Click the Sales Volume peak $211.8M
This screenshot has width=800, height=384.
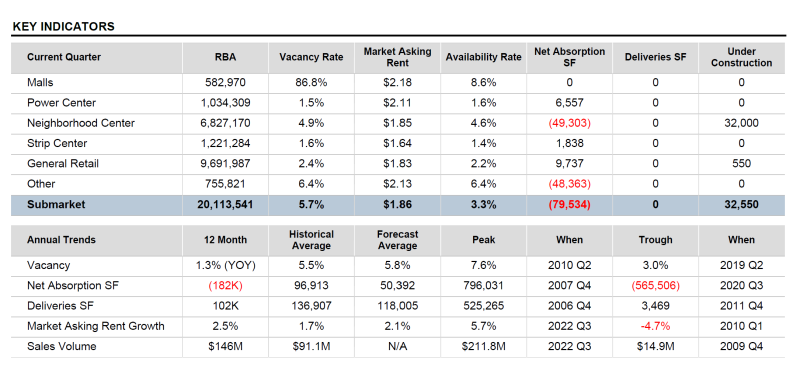[483, 347]
